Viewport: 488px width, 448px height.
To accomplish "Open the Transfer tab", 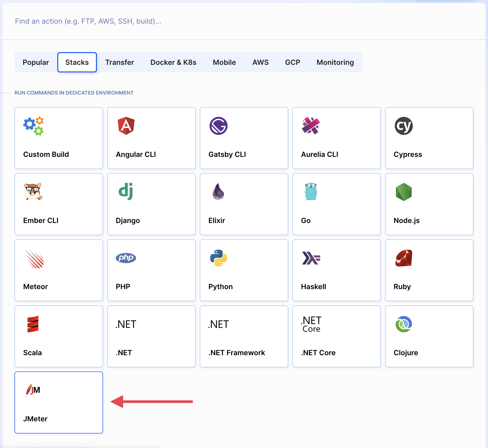I will [119, 62].
